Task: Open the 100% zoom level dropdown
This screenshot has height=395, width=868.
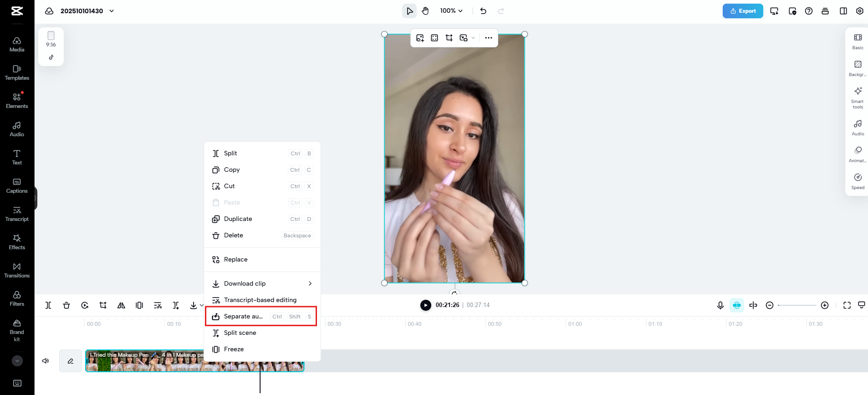Action: pos(451,11)
